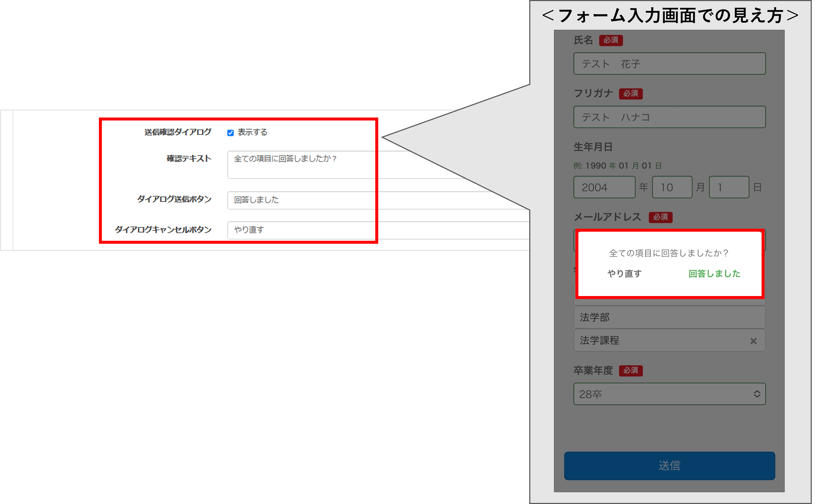This screenshot has height=504, width=816.
Task: Click the 生年月日 heading
Action: 593,147
